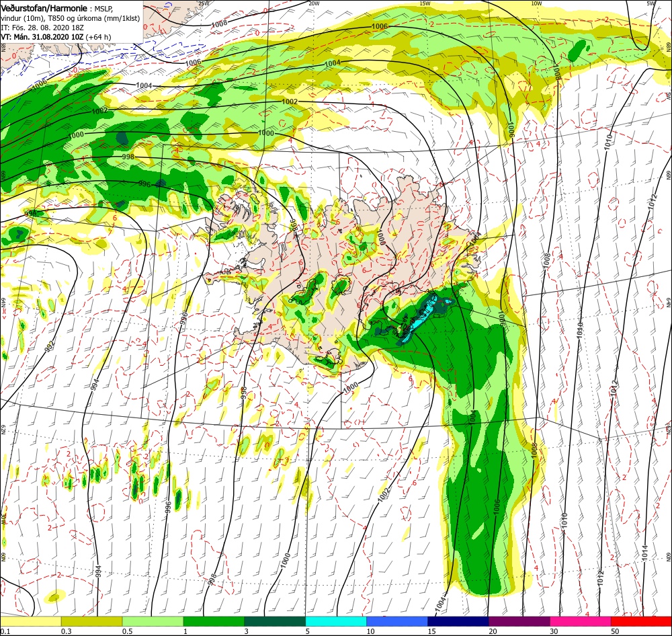This screenshot has width=672, height=636.
Task: Click the light green 0.5–1 legend swatch
Action: point(153,621)
